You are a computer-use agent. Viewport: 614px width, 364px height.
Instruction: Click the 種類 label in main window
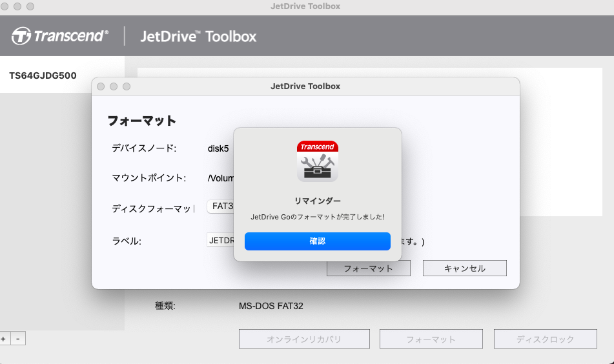coord(165,306)
